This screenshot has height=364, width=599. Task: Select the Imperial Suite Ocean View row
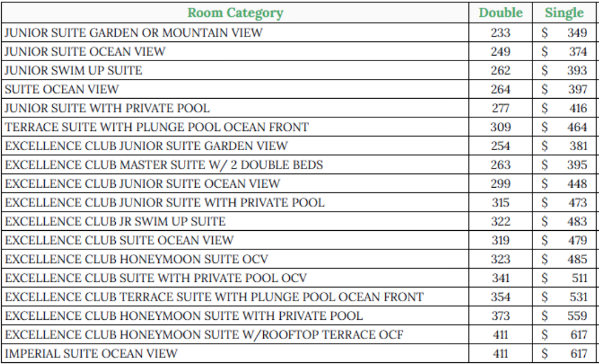pyautogui.click(x=299, y=353)
